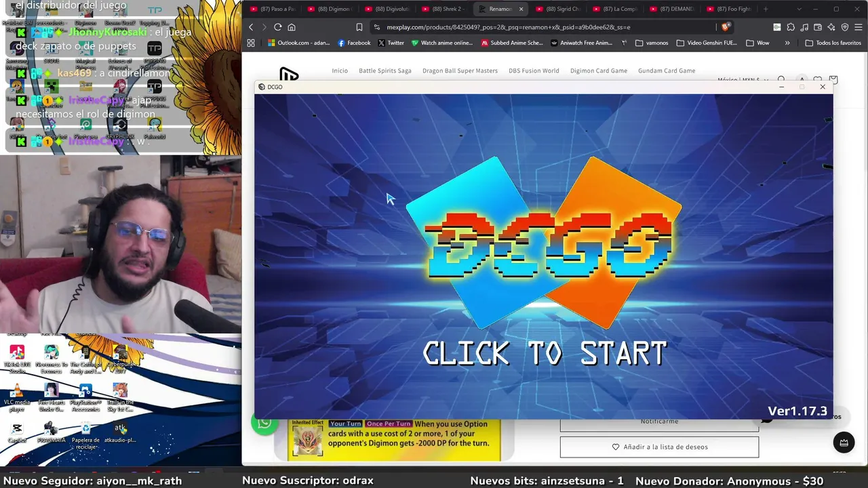Open the Brave Shields lion icon
Screen dimensions: 868x488
coord(726,27)
